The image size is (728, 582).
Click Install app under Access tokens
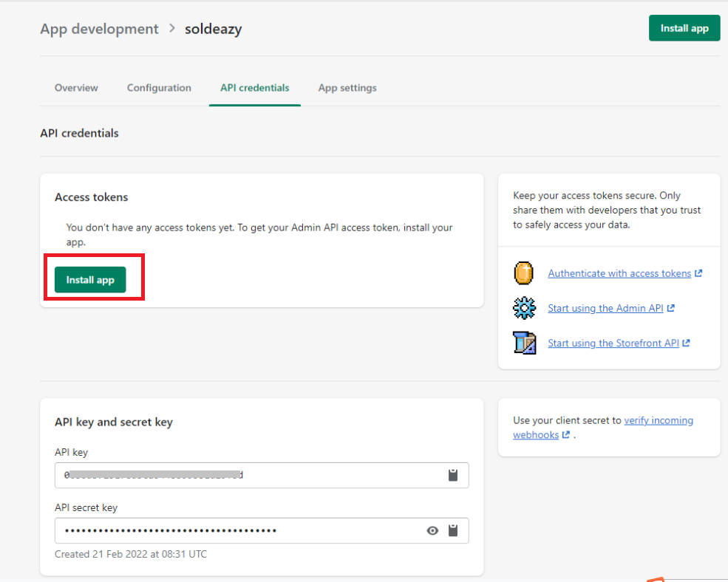(90, 280)
